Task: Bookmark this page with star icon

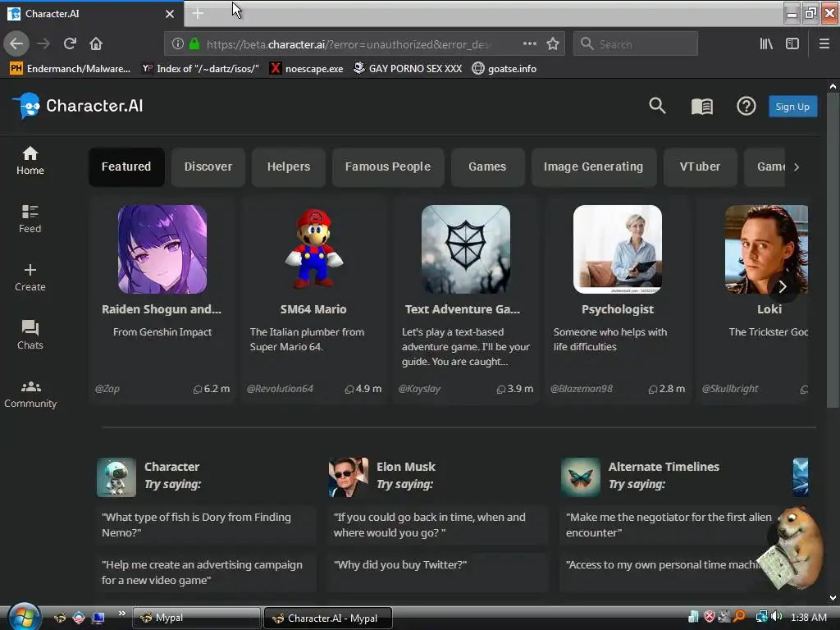Action: 553,43
